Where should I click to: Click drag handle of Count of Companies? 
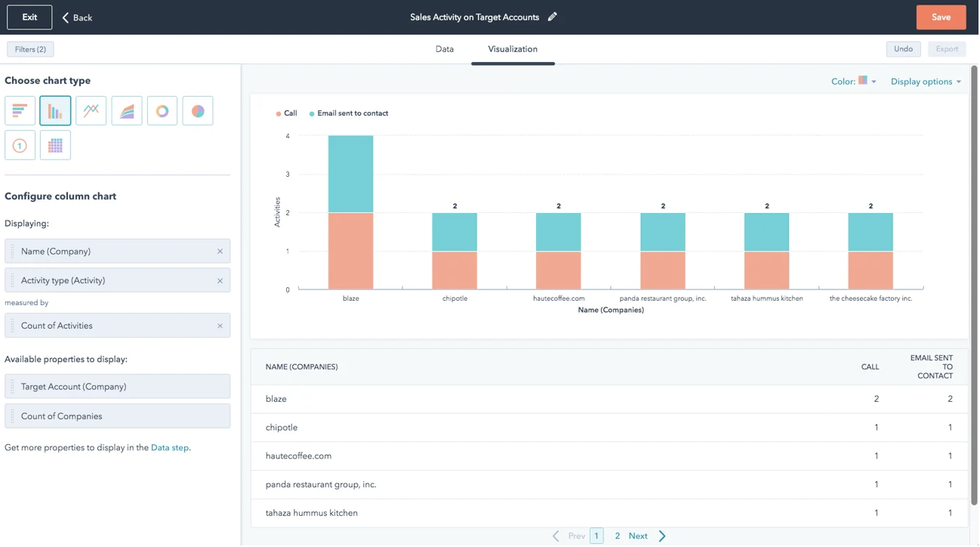(12, 416)
